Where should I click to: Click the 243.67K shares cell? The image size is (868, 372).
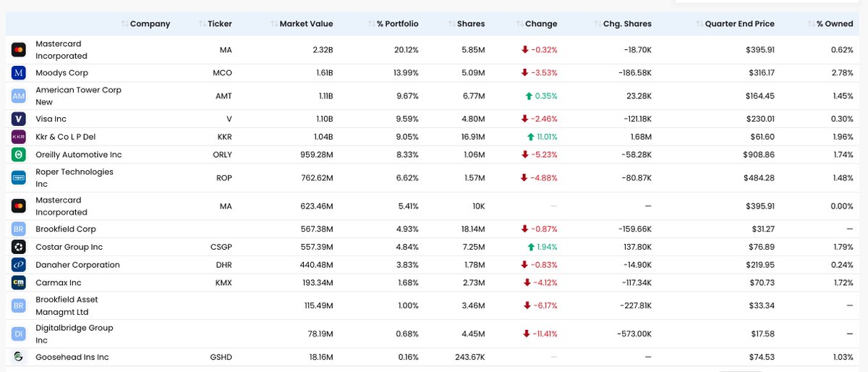click(468, 357)
